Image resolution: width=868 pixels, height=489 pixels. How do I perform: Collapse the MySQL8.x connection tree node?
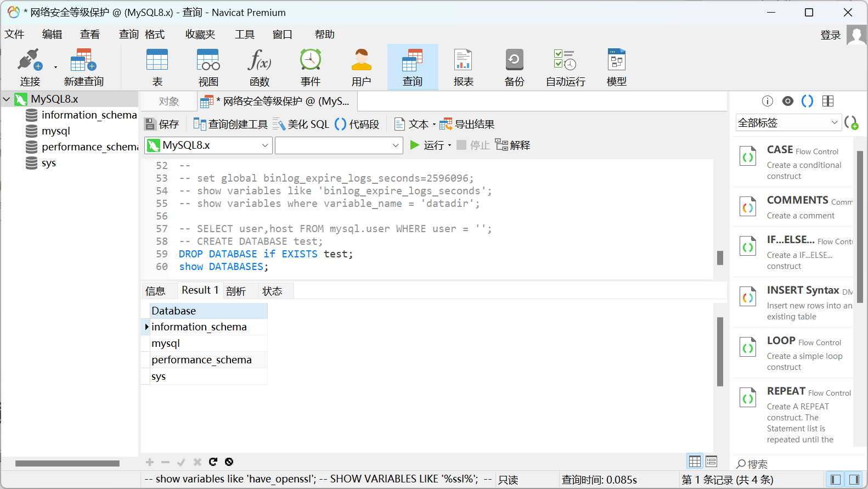pos(7,99)
